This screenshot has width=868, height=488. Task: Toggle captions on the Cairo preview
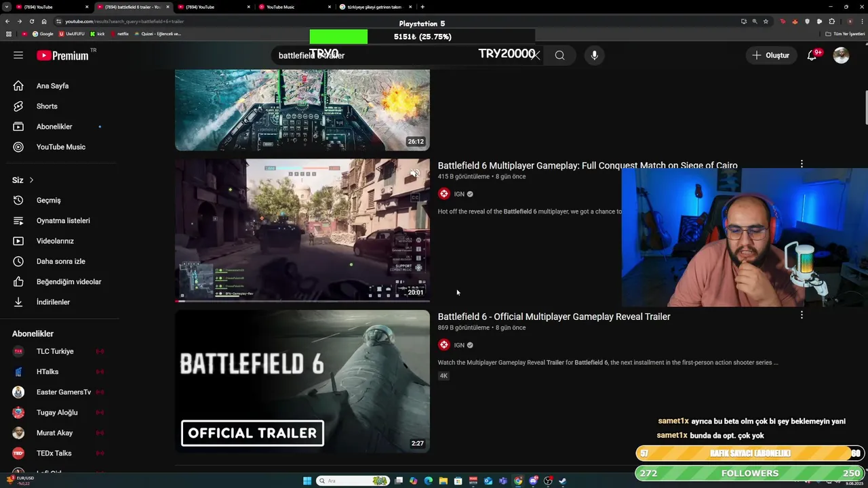pyautogui.click(x=415, y=198)
